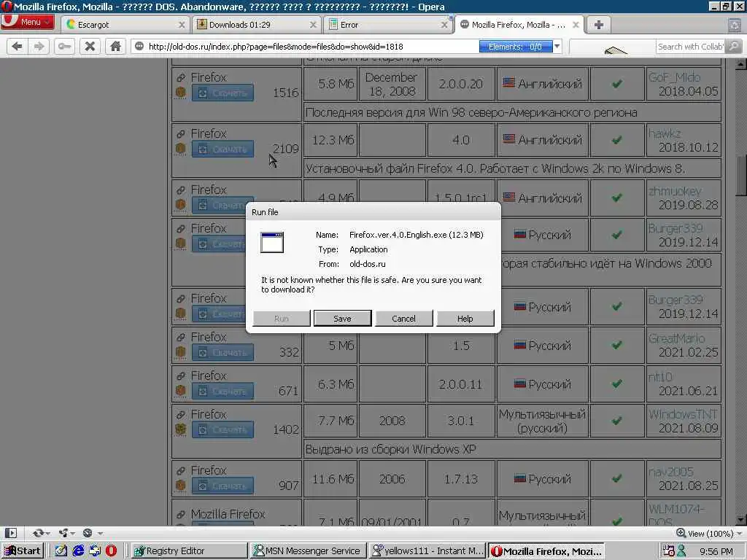Close the Downloads 01:29 tab
747x560 pixels.
point(313,25)
